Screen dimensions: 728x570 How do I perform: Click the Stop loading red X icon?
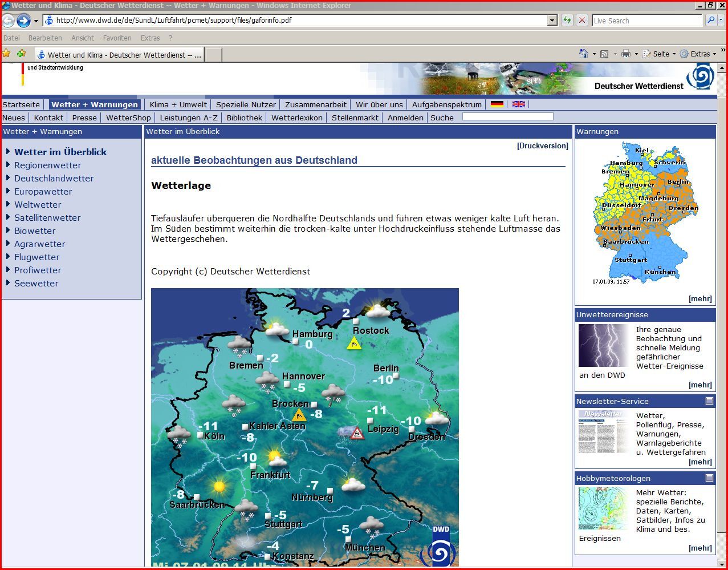581,21
